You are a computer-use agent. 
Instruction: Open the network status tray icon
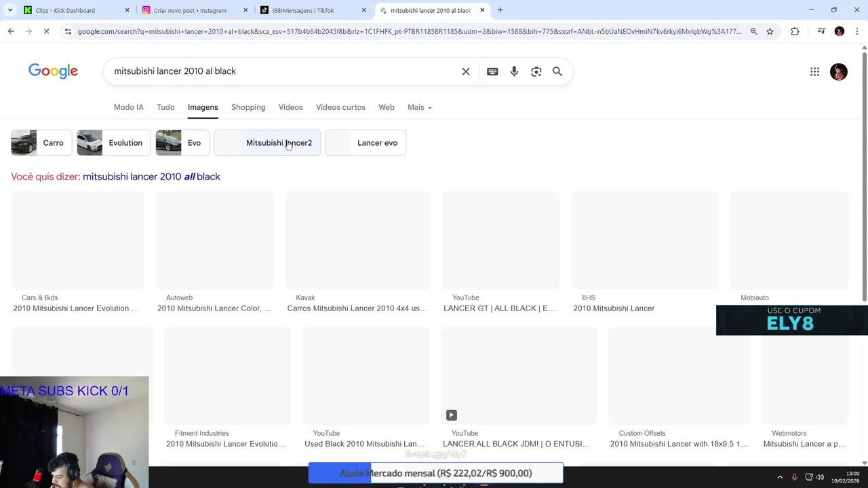810,477
